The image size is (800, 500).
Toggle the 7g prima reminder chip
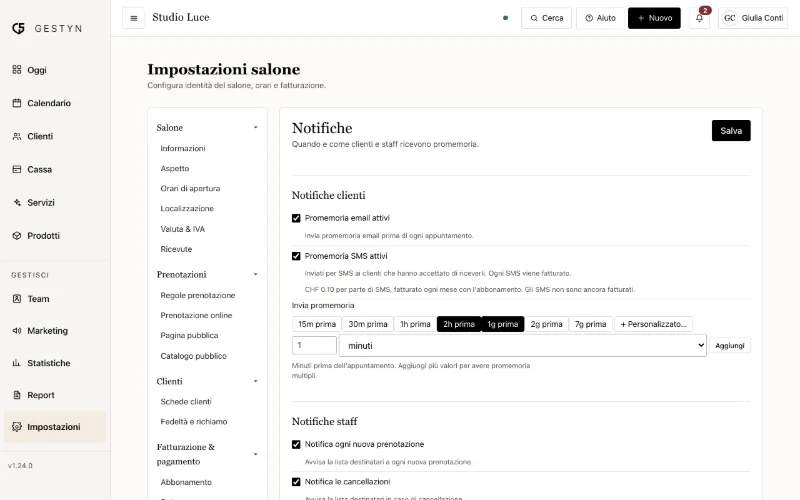pos(590,324)
